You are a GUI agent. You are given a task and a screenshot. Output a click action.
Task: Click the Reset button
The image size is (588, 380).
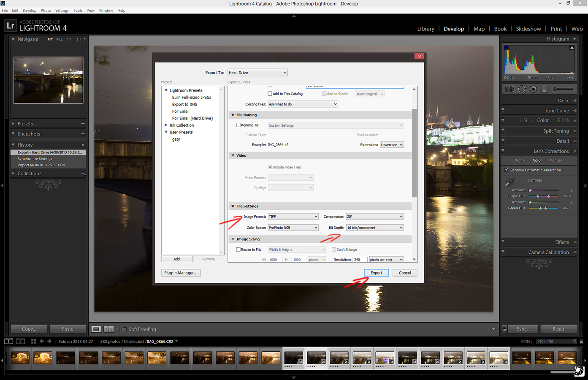coord(558,329)
